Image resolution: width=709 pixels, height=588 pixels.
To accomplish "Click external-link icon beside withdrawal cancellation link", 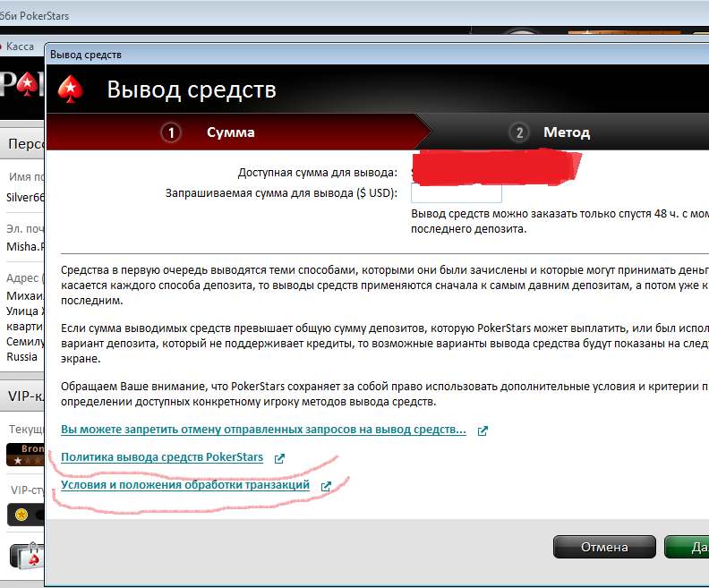I will [483, 430].
